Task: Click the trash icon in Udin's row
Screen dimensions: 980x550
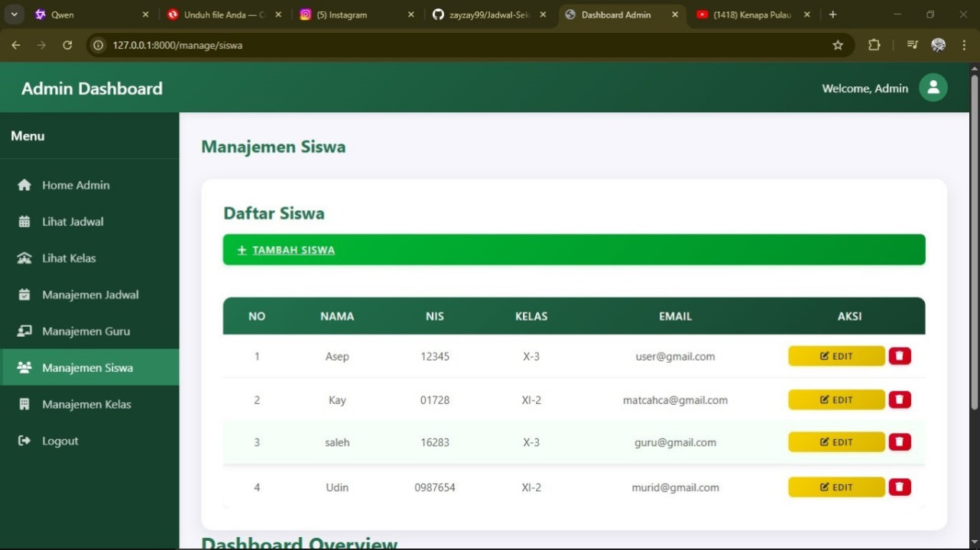Action: pyautogui.click(x=900, y=487)
